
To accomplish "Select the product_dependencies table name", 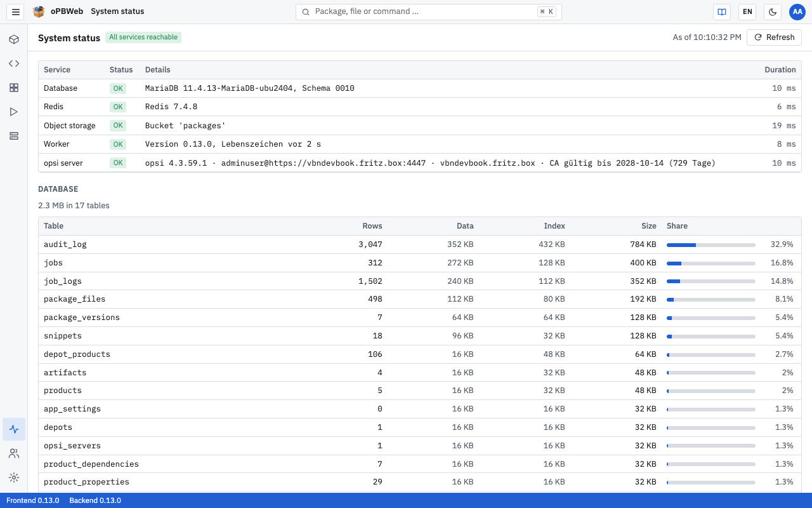I will 91,464.
